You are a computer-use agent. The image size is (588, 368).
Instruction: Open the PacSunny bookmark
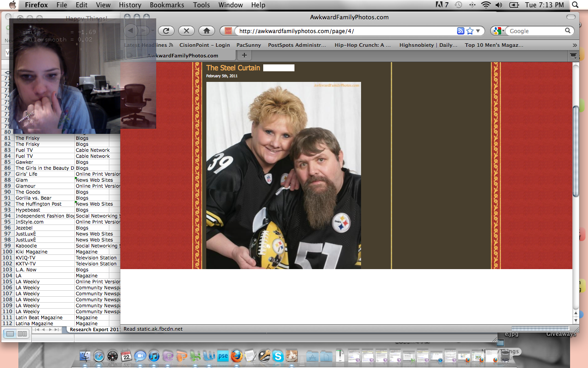coord(249,45)
